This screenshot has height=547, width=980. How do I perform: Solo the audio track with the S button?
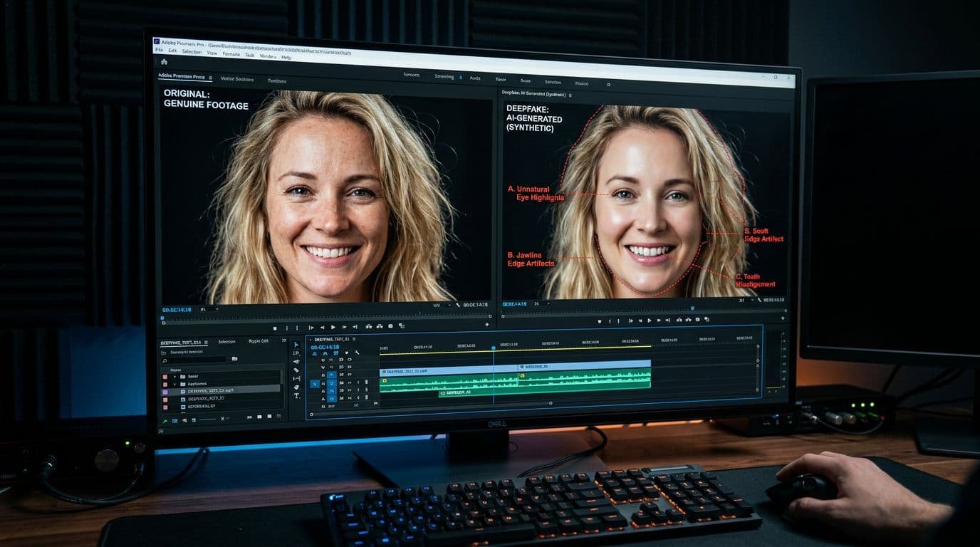(x=365, y=383)
